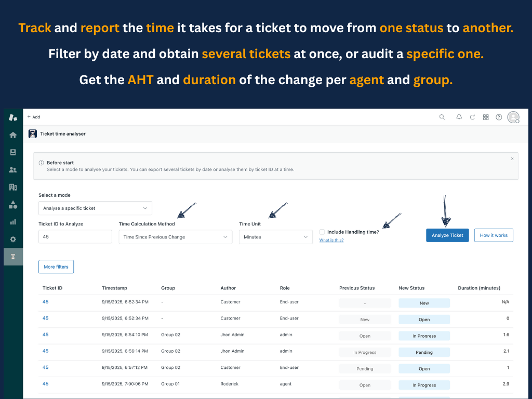
Task: Open the Customers sidebar icon
Action: [x=13, y=170]
